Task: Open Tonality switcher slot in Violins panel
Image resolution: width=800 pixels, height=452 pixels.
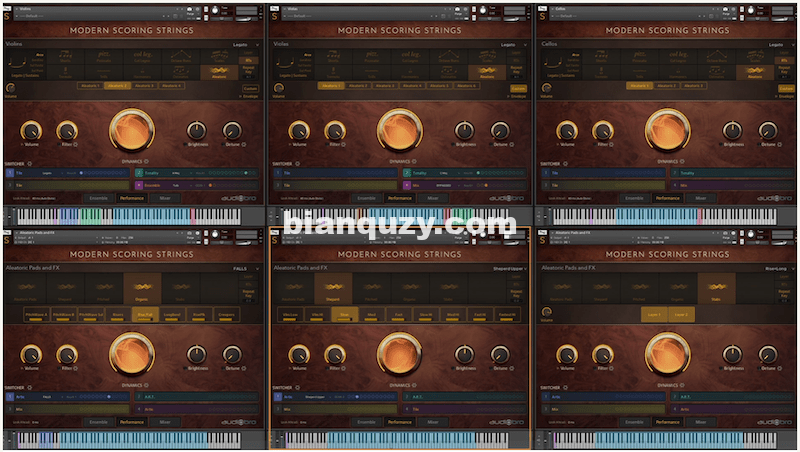Action: pos(197,173)
